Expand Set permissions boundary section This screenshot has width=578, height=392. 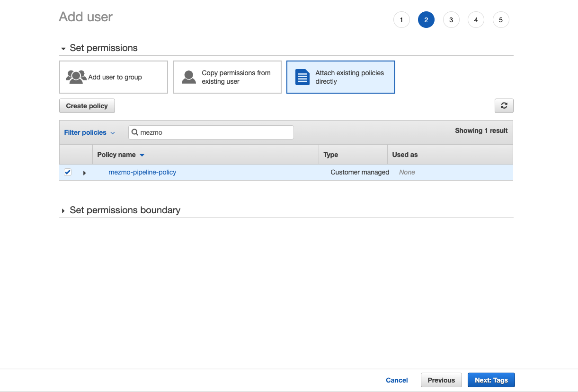click(63, 211)
